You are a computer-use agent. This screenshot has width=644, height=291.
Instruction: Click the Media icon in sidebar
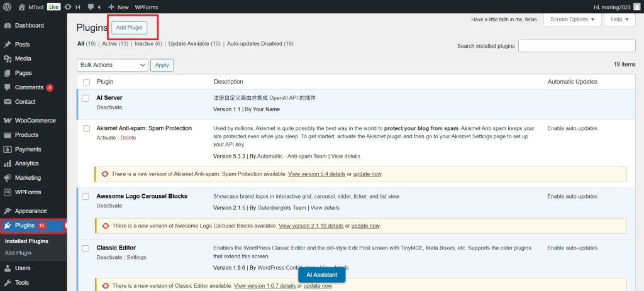point(8,58)
